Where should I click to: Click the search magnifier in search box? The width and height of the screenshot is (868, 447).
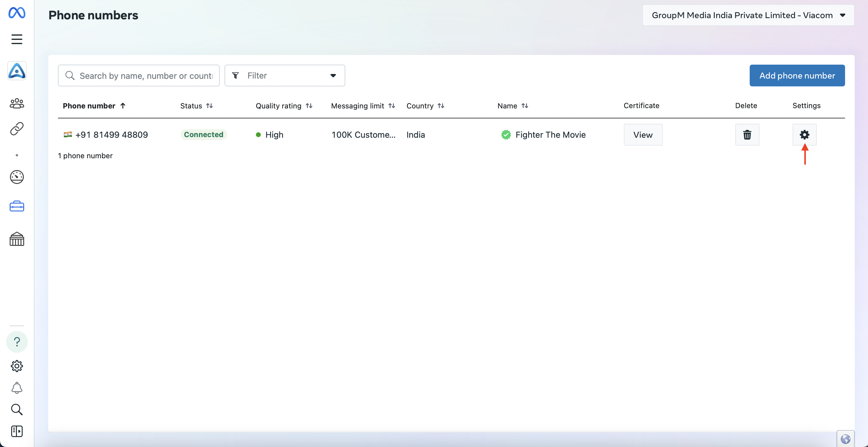point(70,76)
